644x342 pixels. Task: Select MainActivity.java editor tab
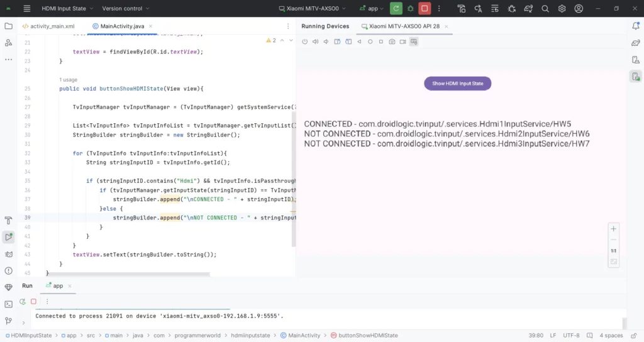click(x=122, y=26)
